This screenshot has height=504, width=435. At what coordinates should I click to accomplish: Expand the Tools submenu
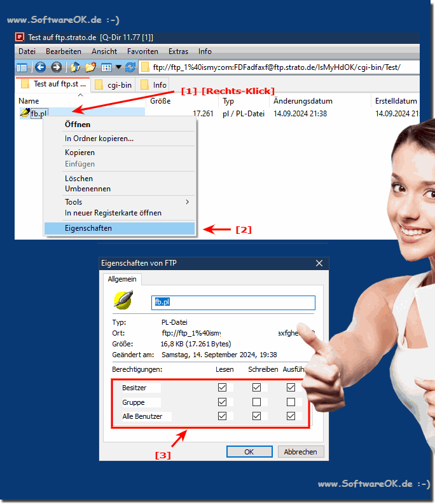(120, 202)
